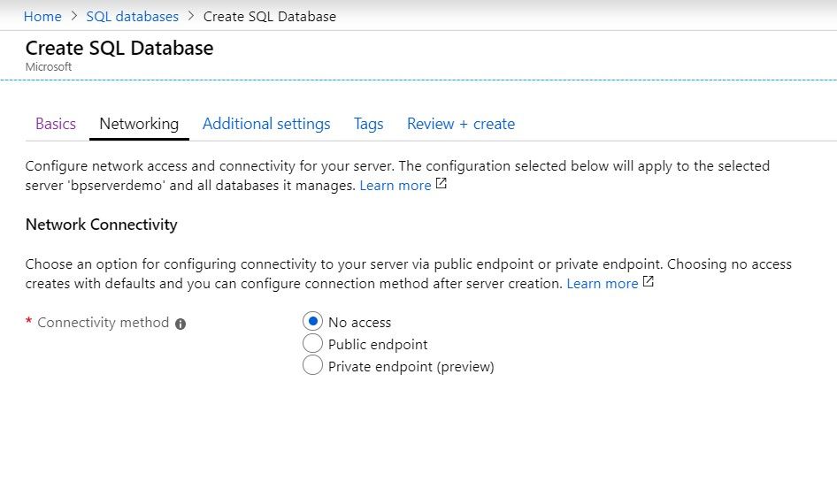This screenshot has height=504, width=837.
Task: Select the Networking tab
Action: 139,124
